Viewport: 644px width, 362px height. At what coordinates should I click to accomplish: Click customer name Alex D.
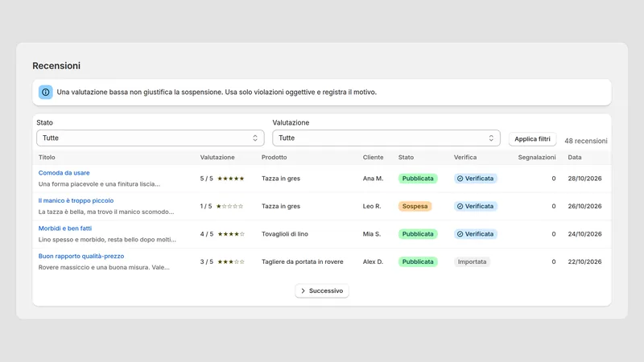[x=373, y=261]
